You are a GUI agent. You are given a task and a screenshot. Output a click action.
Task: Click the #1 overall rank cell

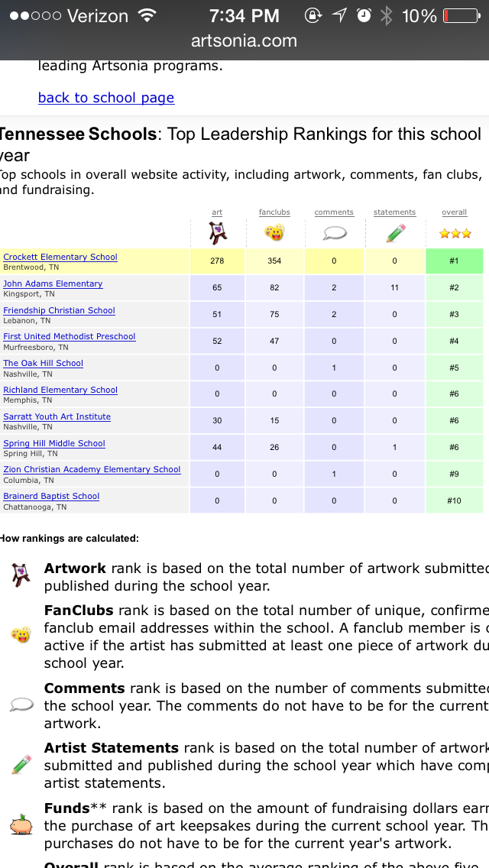coord(454,261)
